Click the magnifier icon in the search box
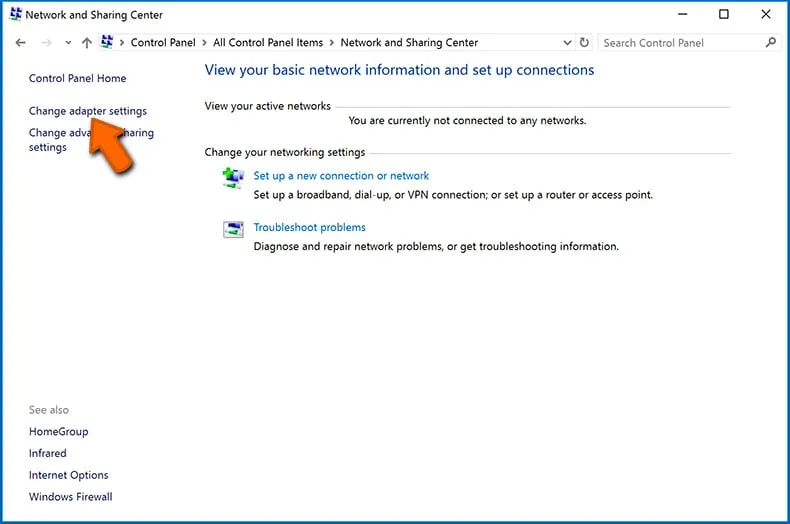 [x=770, y=43]
